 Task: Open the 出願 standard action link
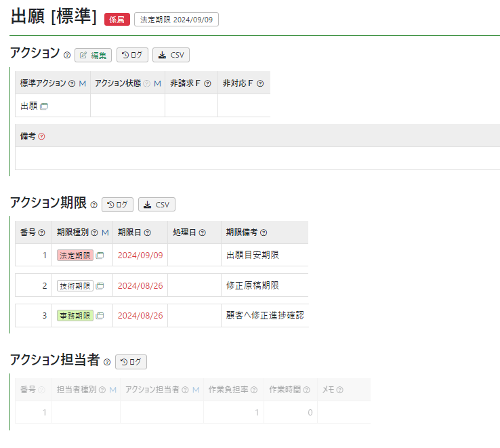coord(28,106)
